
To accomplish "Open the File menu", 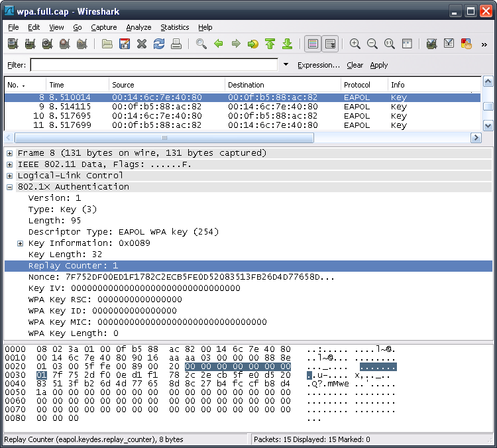I will [13, 28].
